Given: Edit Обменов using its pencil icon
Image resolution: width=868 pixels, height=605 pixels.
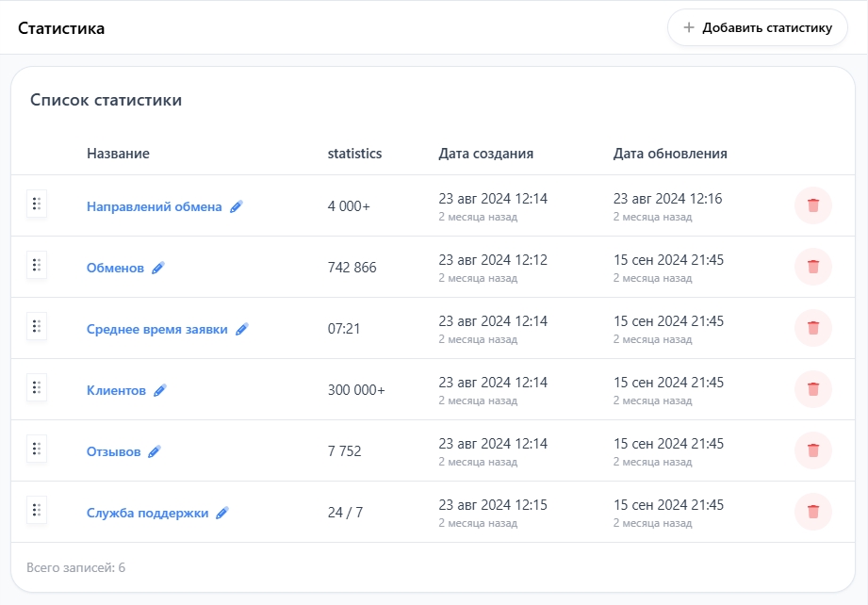Looking at the screenshot, I should click(158, 268).
